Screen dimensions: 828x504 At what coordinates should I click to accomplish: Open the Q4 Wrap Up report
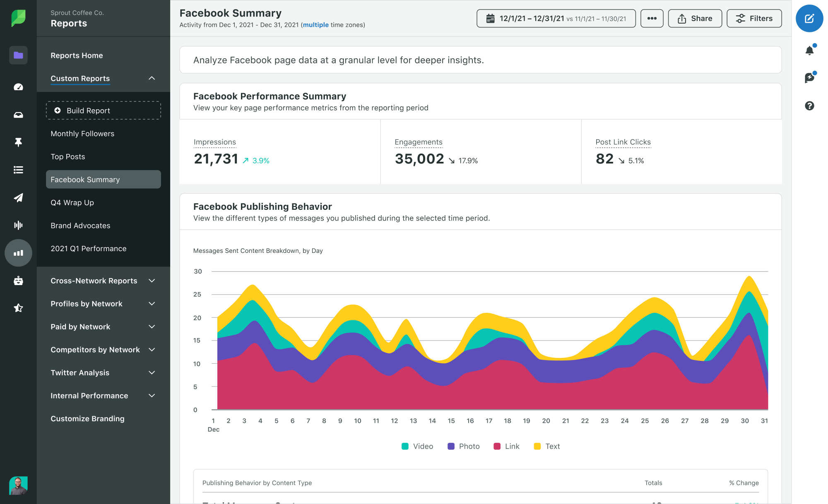tap(72, 202)
